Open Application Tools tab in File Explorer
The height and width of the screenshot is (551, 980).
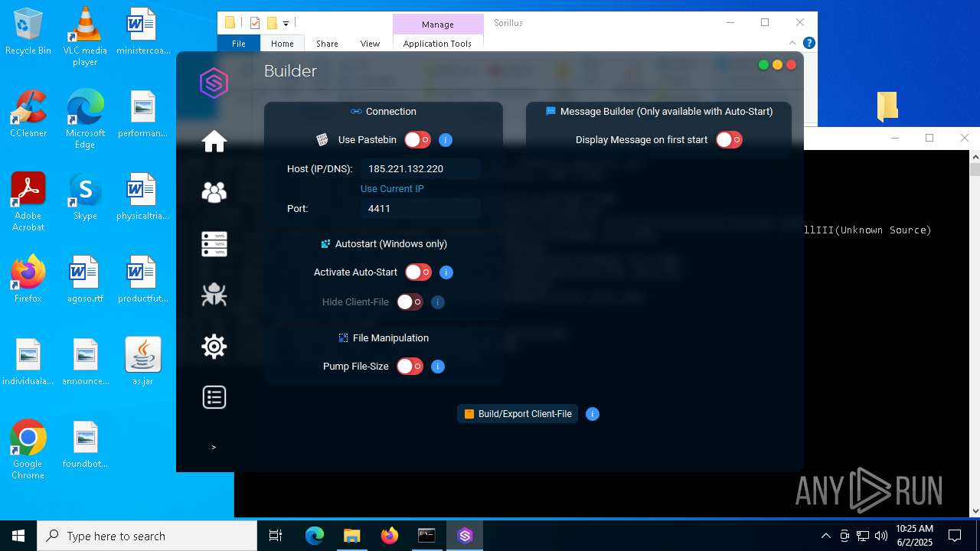coord(437,44)
